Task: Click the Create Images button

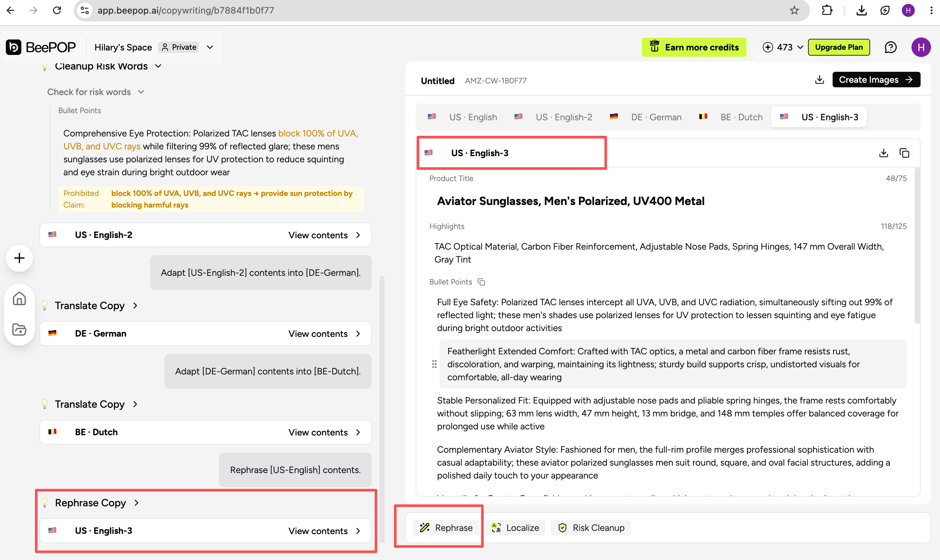Action: click(x=876, y=80)
